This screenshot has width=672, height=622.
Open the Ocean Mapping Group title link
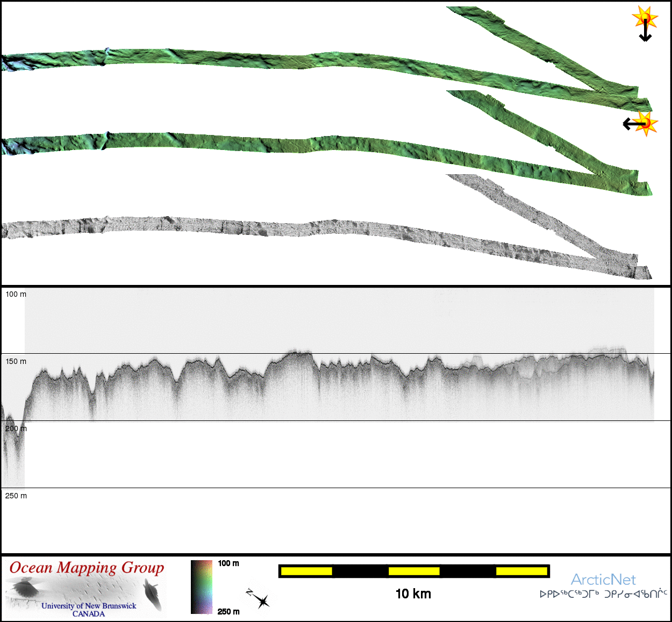pos(87,568)
